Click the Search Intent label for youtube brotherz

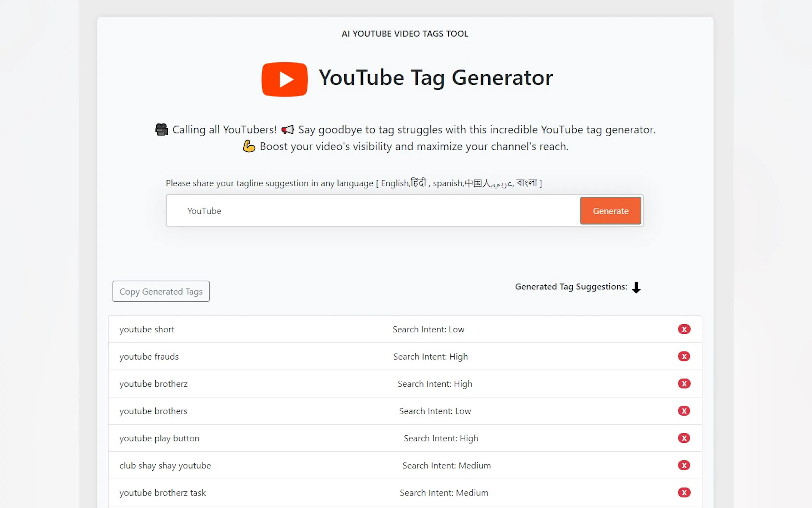[x=435, y=383]
